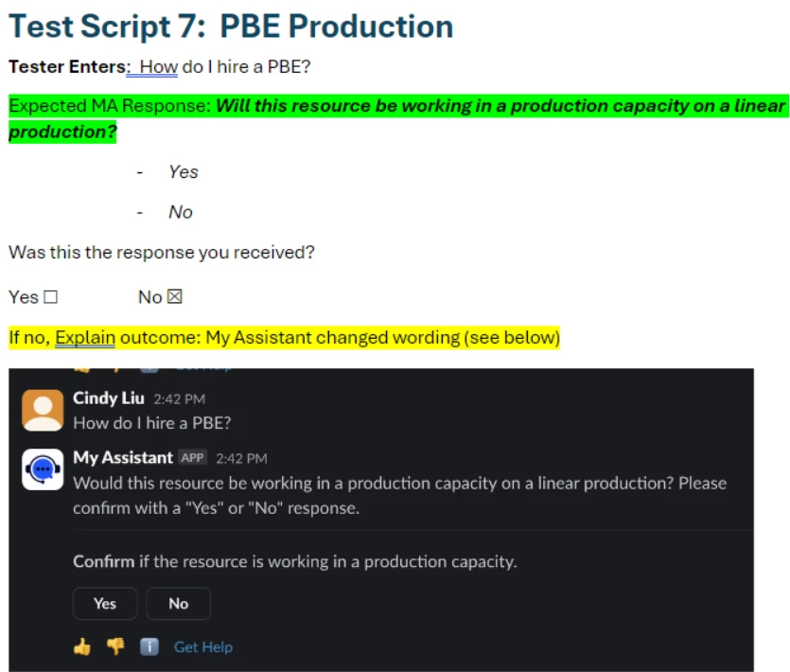Viewport: 790px width, 672px height.
Task: Click the Test Script 7 heading
Action: point(231,27)
